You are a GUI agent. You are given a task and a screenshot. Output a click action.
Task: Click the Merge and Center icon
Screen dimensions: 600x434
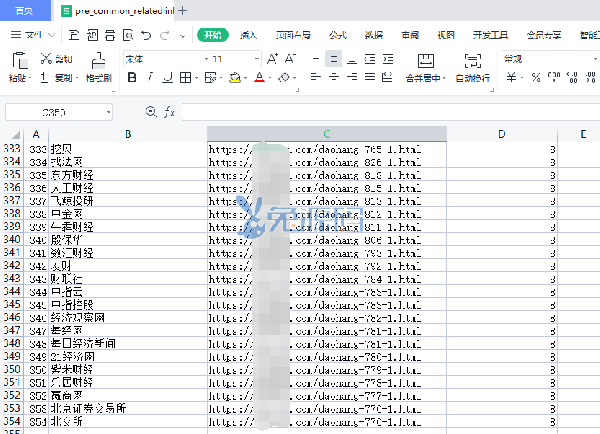tap(426, 61)
